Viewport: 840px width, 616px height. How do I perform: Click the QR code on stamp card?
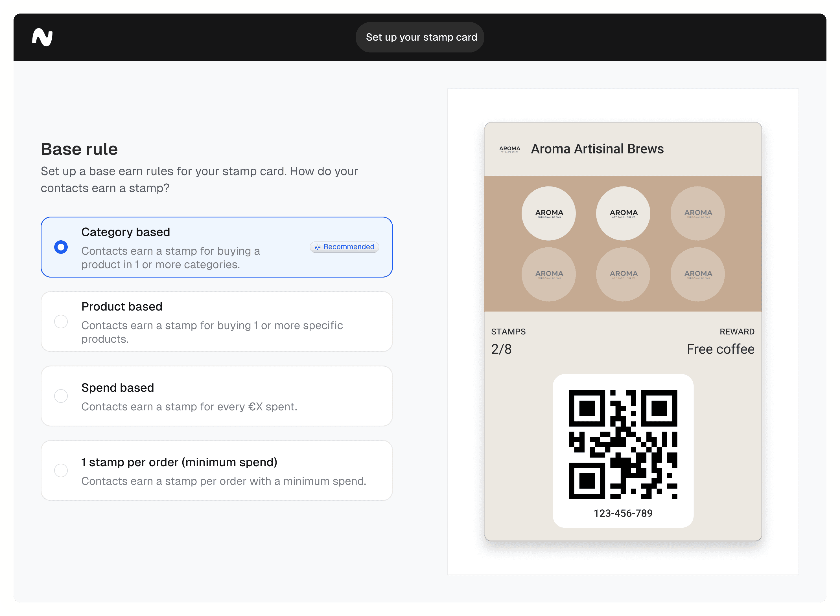(623, 445)
